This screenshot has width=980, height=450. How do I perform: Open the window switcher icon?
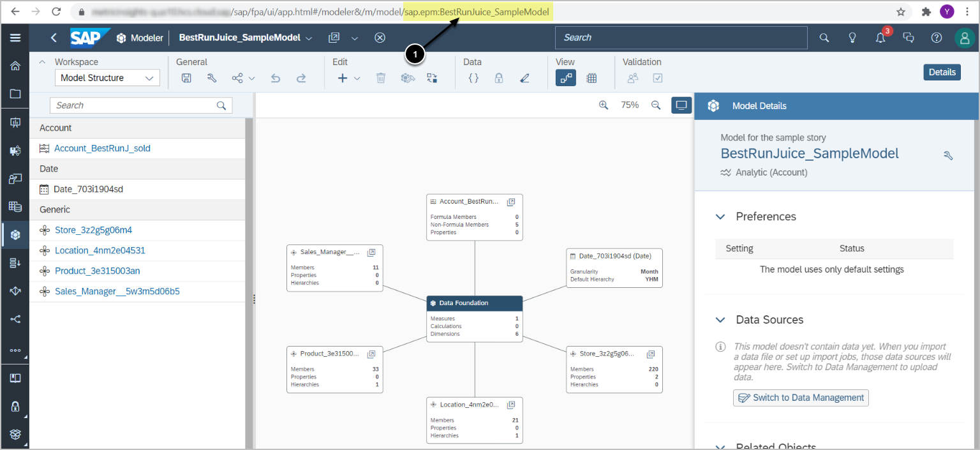334,38
